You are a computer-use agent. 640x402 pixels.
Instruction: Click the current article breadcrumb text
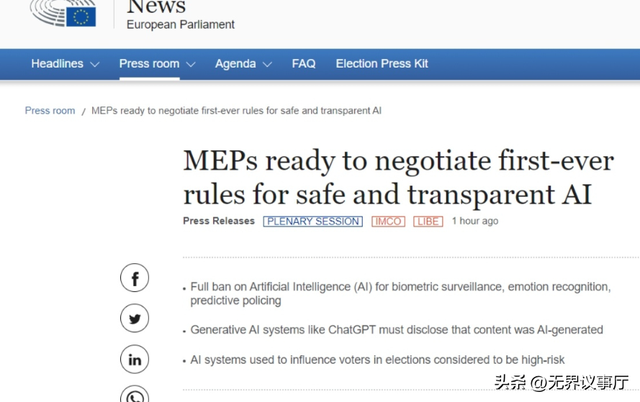click(x=236, y=111)
